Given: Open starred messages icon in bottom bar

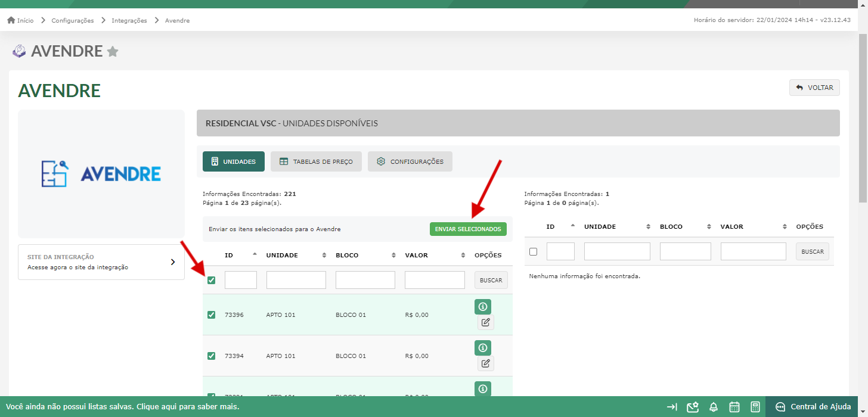Looking at the screenshot, I should coord(692,407).
